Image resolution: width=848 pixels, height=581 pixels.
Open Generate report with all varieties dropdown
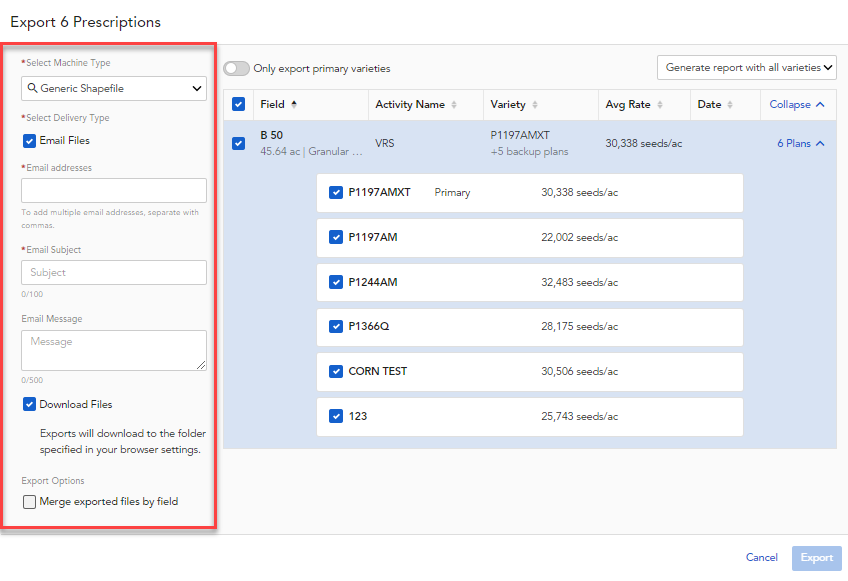[746, 68]
